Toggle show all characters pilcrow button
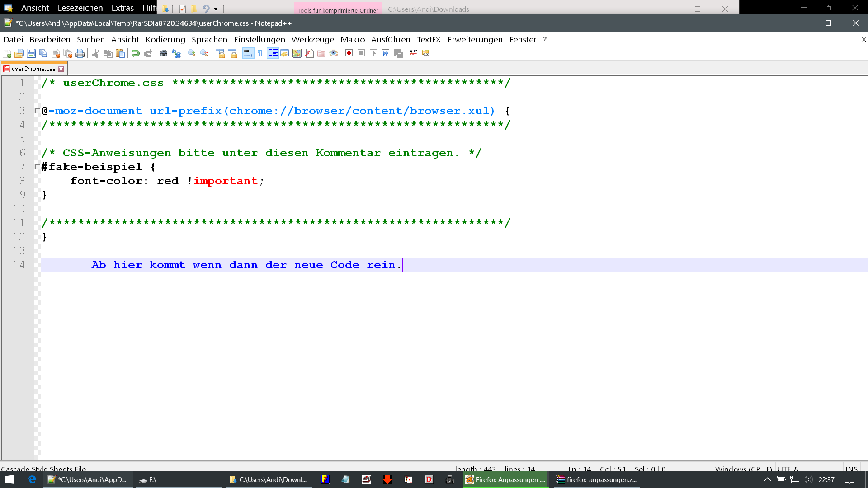This screenshot has width=868, height=488. pyautogui.click(x=260, y=53)
